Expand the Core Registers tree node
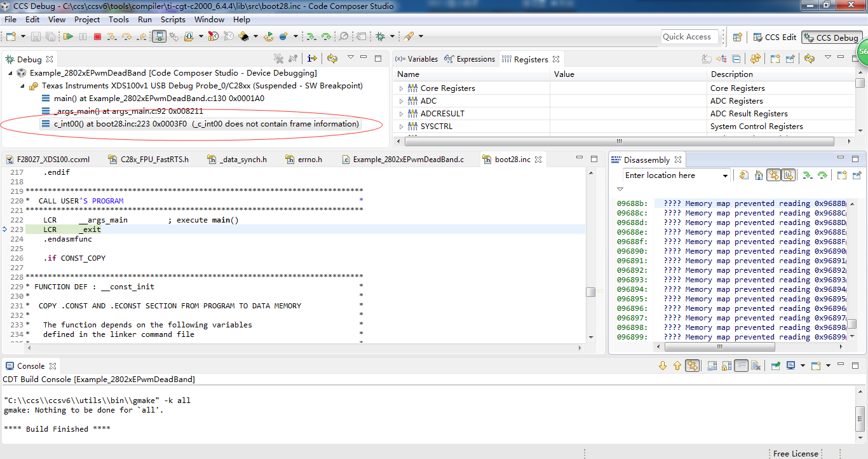Image resolution: width=868 pixels, height=459 pixels. [x=401, y=88]
